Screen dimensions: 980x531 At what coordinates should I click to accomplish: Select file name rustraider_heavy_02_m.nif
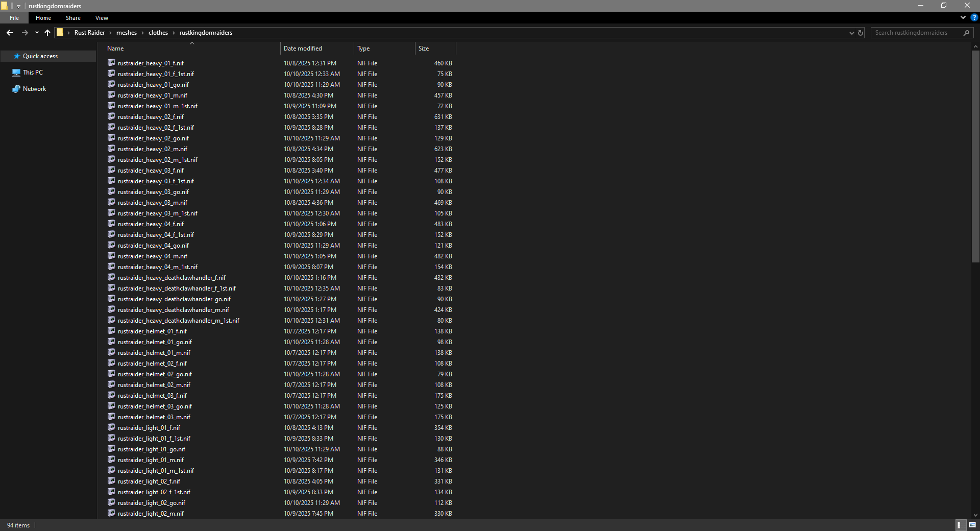[153, 149]
